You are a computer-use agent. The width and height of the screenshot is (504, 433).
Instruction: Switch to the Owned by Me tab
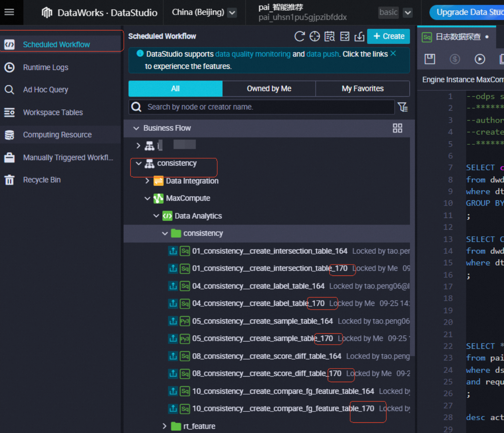point(269,89)
